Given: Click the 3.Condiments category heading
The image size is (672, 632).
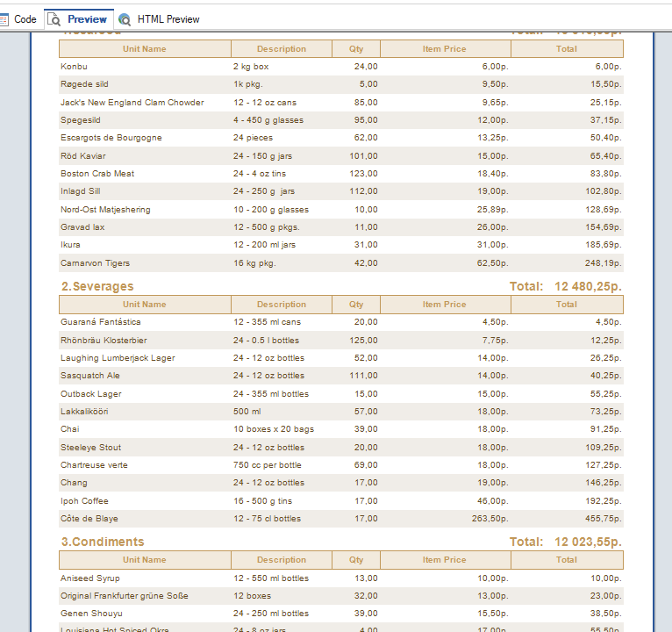Looking at the screenshot, I should click(x=103, y=542).
